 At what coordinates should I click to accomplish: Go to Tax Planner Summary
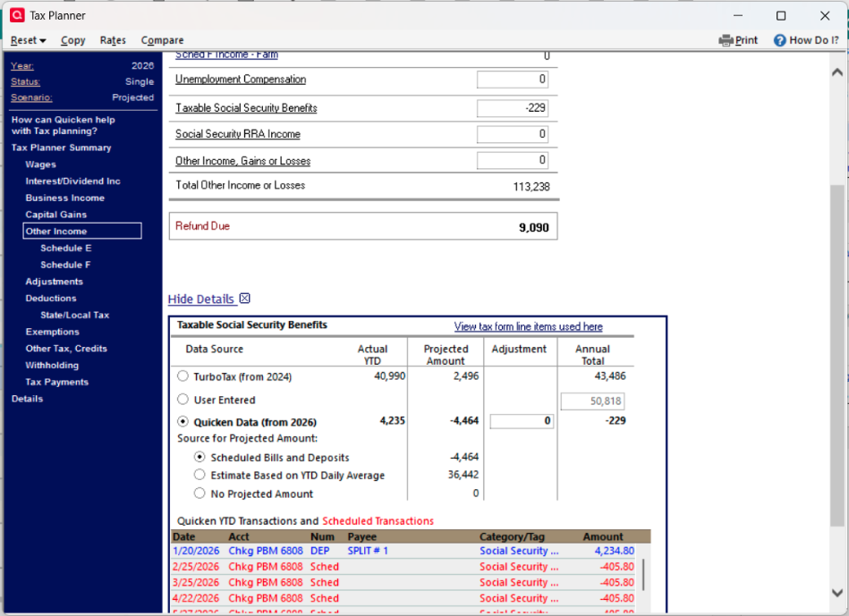coord(61,148)
